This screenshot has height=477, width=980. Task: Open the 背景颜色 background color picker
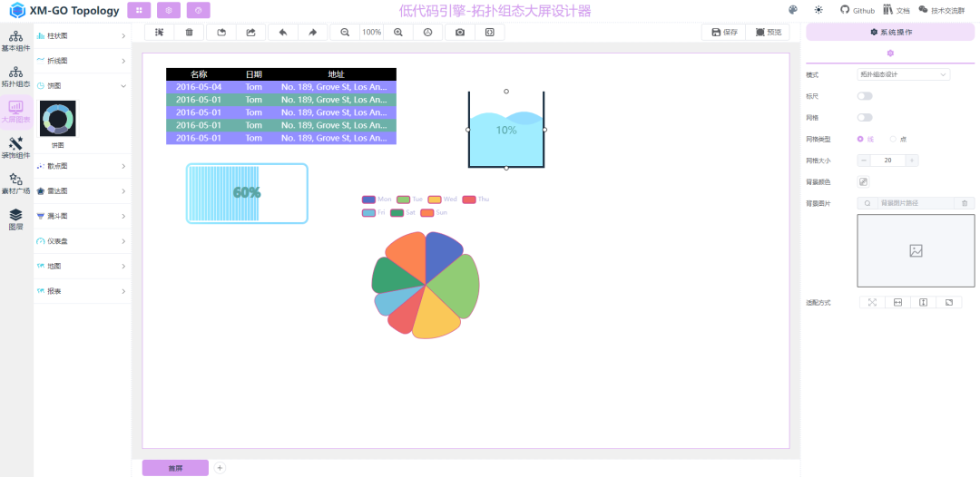[863, 182]
